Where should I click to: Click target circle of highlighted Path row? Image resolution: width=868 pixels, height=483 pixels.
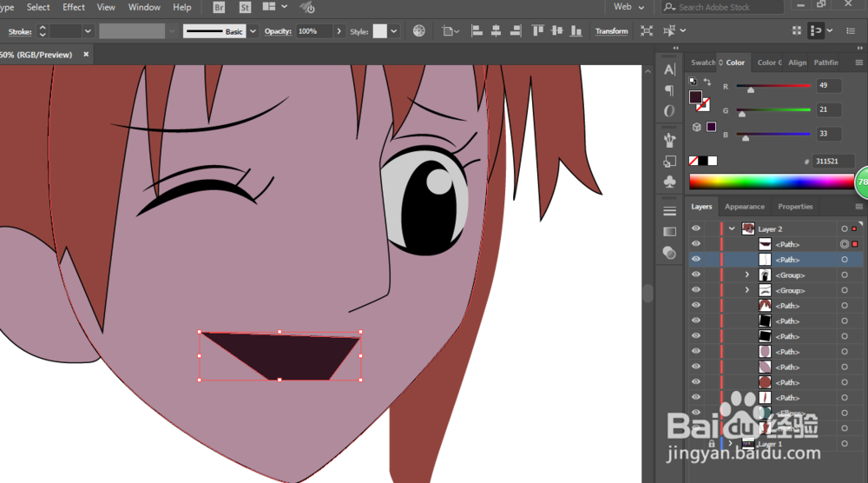tap(845, 259)
